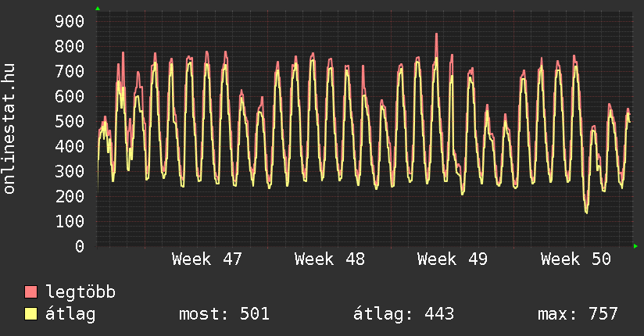Select the átlag legend label

(70, 315)
